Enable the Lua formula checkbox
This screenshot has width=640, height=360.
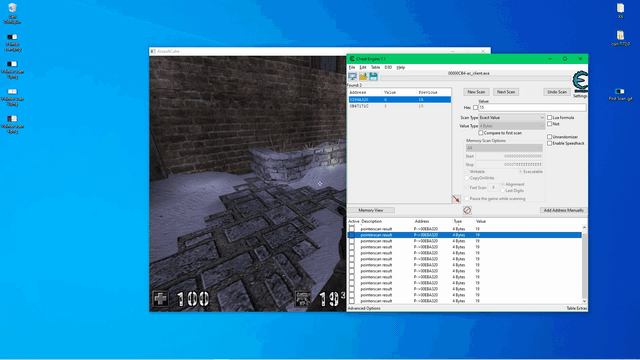(549, 117)
